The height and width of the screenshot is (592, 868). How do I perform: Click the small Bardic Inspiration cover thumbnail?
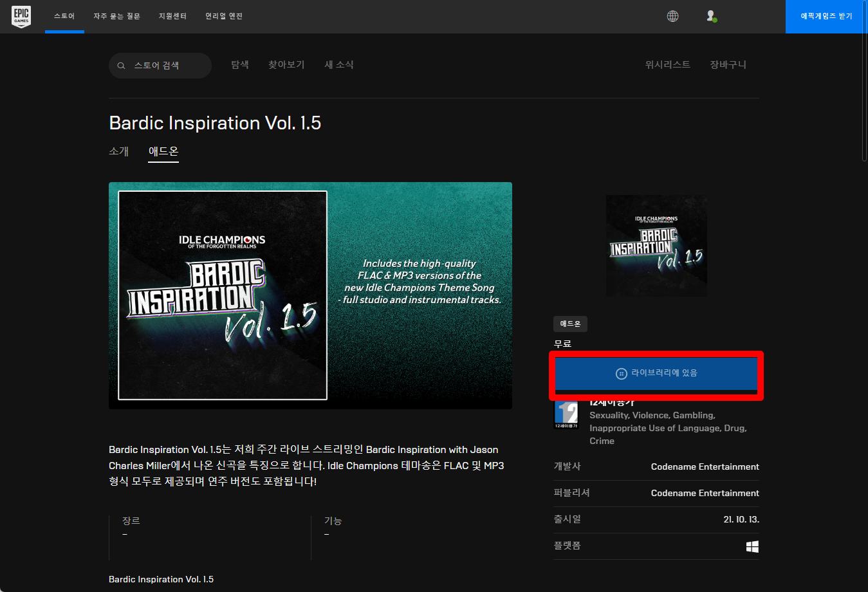pos(656,246)
